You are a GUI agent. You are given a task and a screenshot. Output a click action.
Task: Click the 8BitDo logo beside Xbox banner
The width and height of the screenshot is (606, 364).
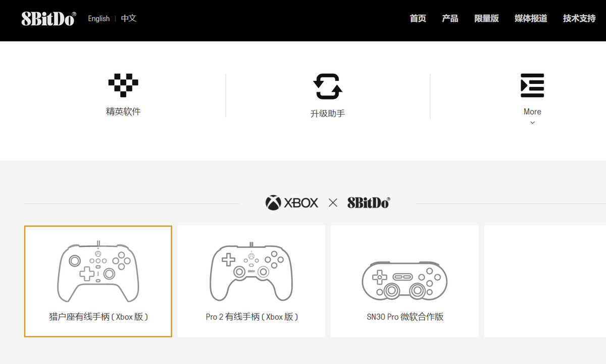pos(369,203)
